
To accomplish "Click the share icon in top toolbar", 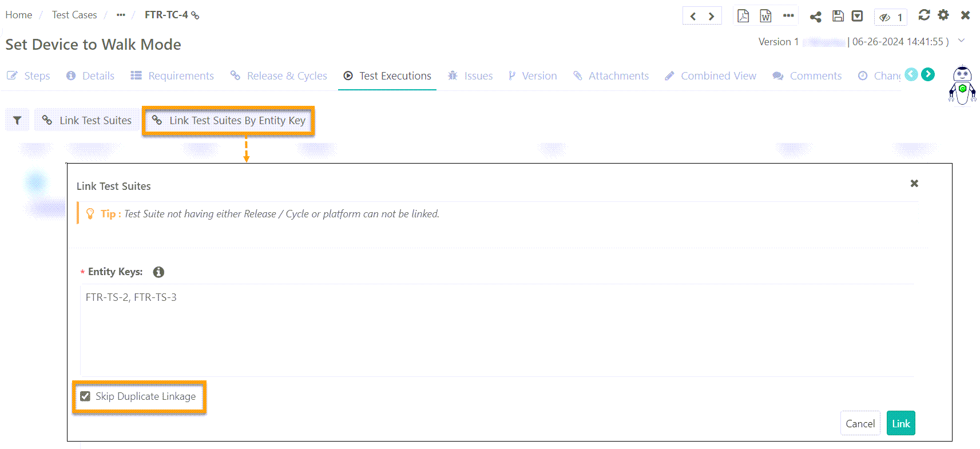I will 815,17.
